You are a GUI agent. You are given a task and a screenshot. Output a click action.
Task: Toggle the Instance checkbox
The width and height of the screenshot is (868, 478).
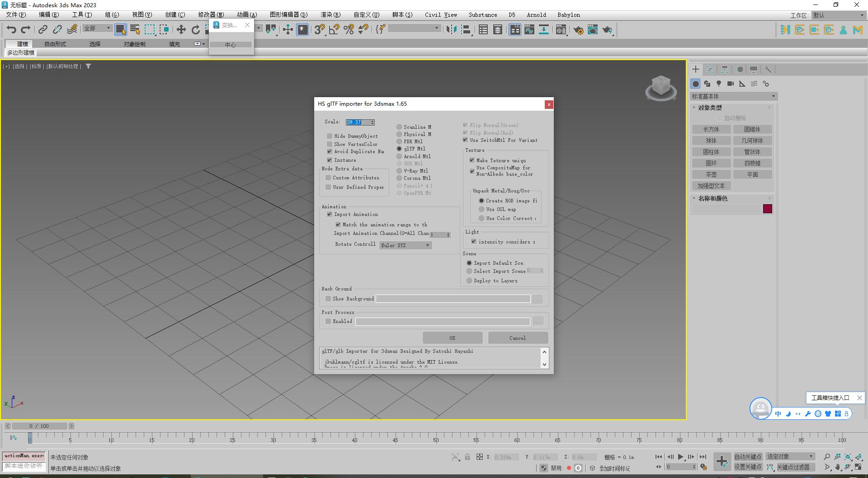330,160
